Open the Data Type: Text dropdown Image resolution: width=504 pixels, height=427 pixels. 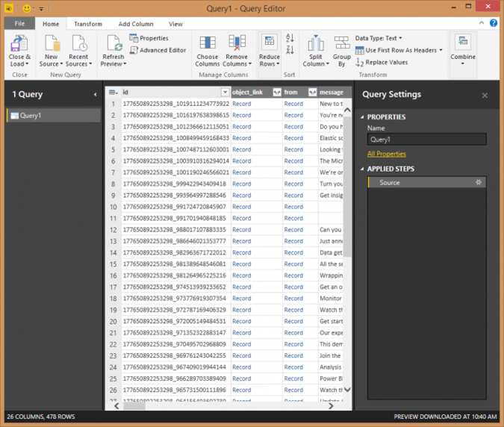click(x=379, y=38)
